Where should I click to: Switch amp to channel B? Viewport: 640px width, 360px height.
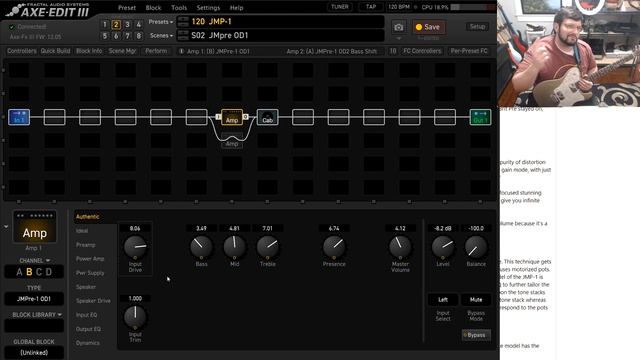click(x=29, y=272)
